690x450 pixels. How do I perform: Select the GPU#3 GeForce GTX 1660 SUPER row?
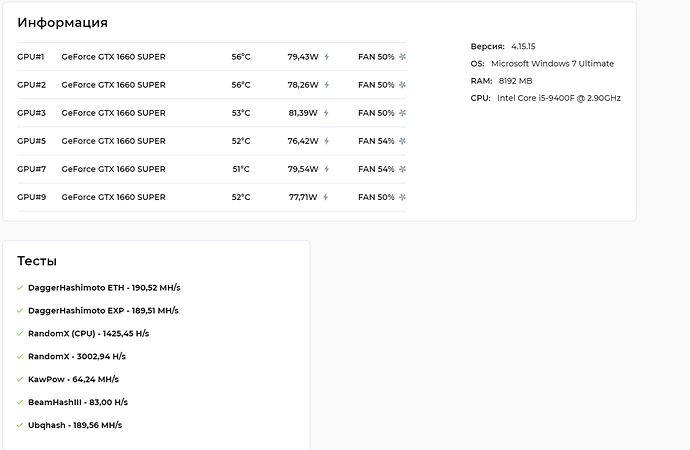tap(211, 113)
